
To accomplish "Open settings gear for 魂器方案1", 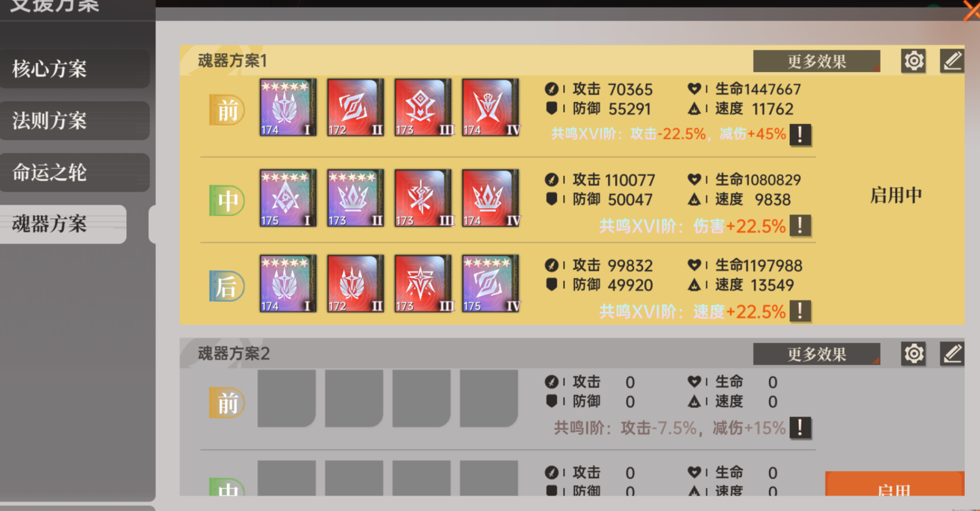I will point(913,61).
